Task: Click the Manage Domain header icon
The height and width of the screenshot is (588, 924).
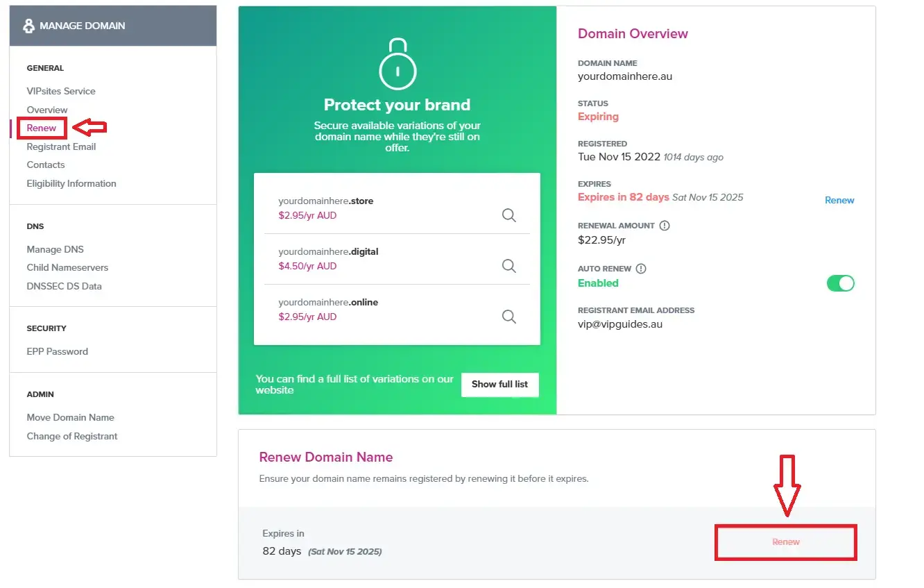Action: [x=29, y=26]
